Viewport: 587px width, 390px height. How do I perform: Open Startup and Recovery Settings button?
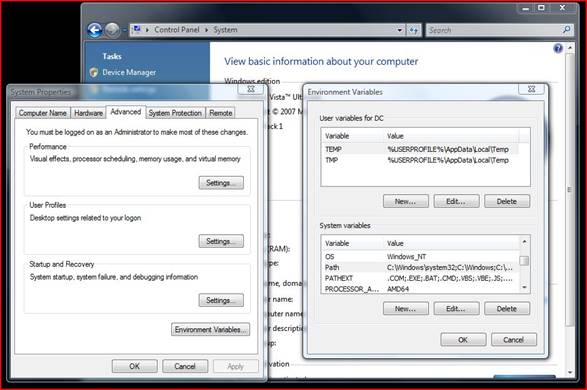pyautogui.click(x=221, y=300)
